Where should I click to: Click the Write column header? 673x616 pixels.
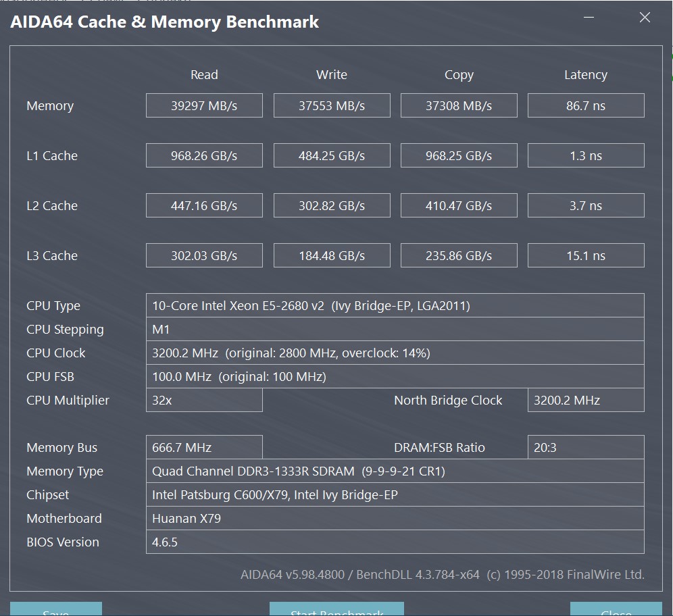(x=332, y=75)
